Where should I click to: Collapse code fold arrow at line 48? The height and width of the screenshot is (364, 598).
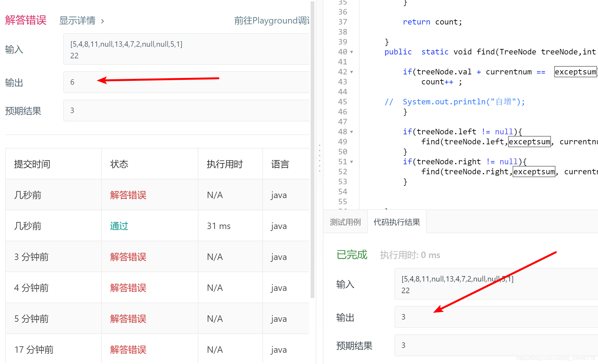pyautogui.click(x=352, y=132)
